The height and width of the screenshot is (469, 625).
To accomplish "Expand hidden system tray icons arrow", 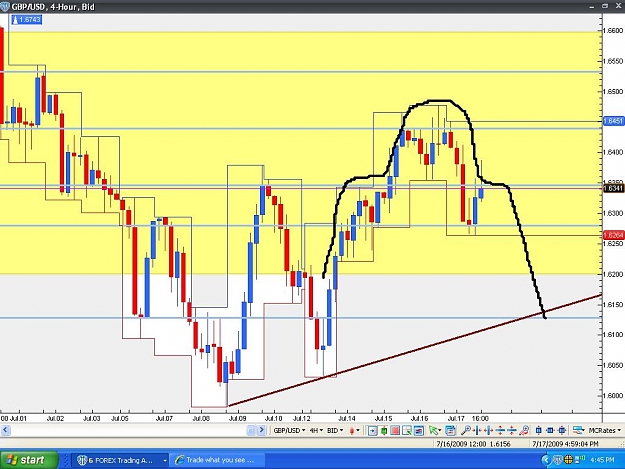I will click(546, 461).
